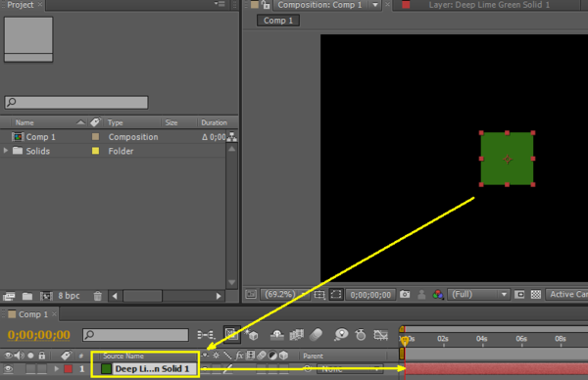Image resolution: width=588 pixels, height=380 pixels.
Task: Click the lock column header in timeline
Action: [x=41, y=355]
